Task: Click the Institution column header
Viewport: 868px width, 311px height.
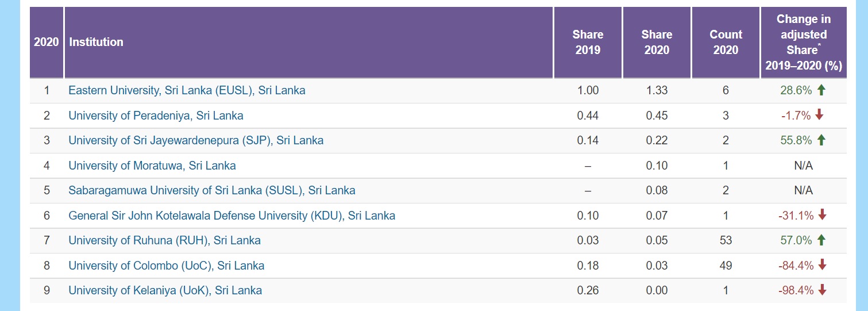Action: 96,42
